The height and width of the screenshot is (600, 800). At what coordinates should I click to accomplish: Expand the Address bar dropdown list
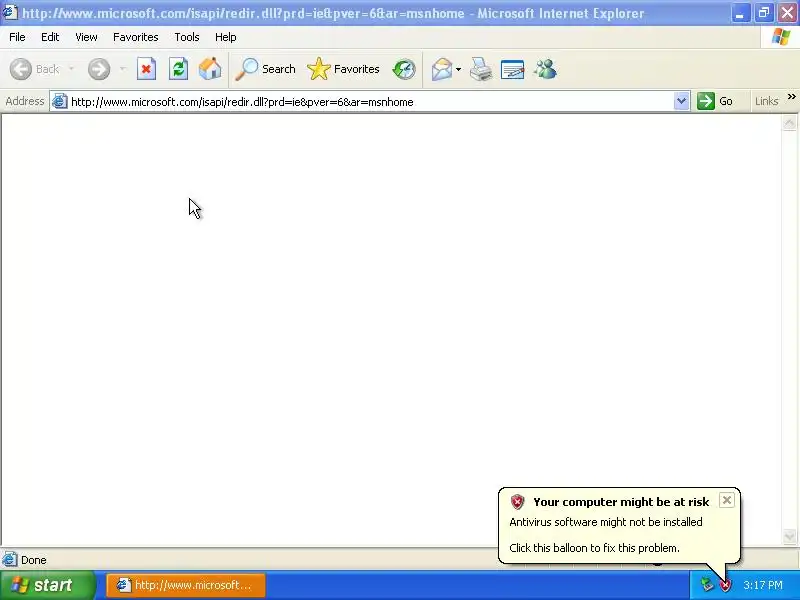point(681,101)
